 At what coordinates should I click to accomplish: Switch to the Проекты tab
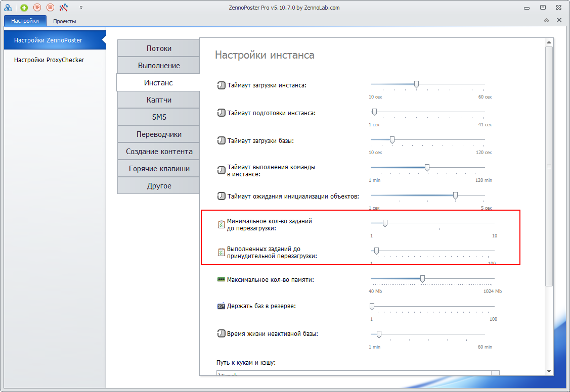point(65,21)
